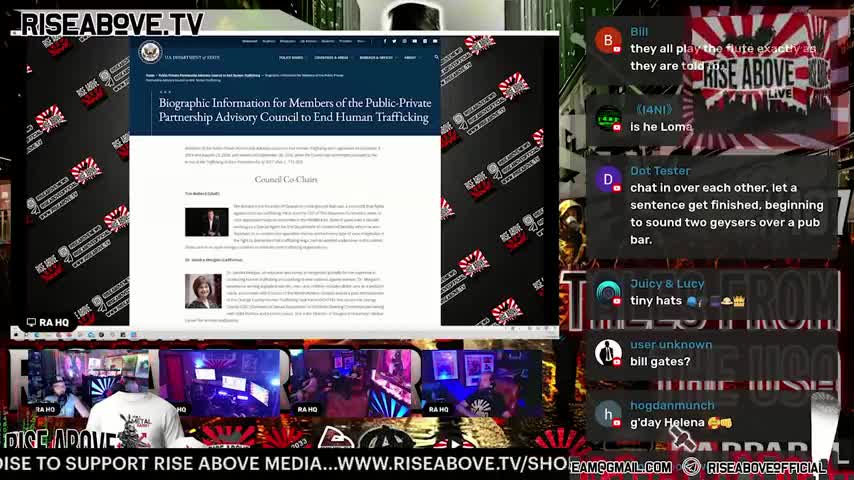The width and height of the screenshot is (854, 480).
Task: Click the Windows Start button on shared screen
Action: point(16,334)
